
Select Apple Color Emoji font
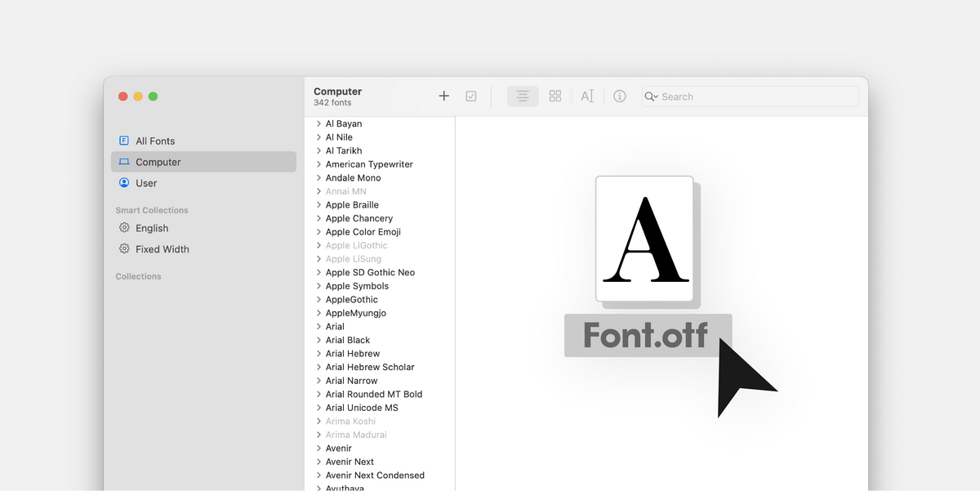click(363, 231)
